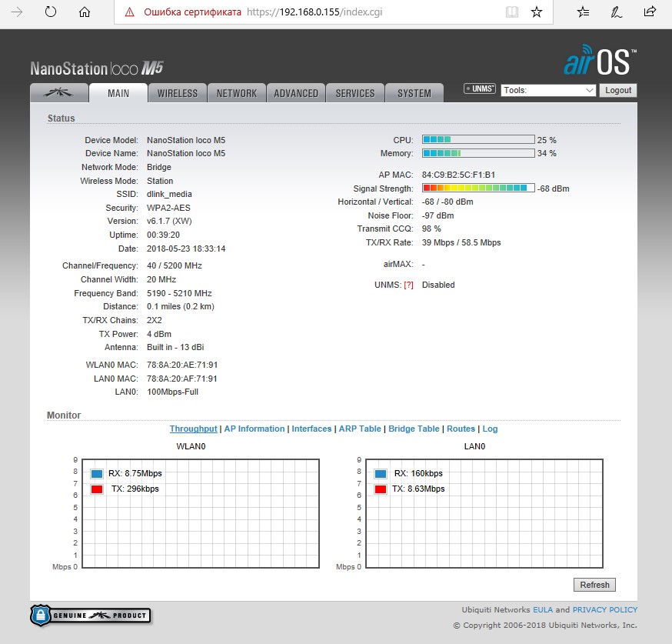This screenshot has height=644, width=672.
Task: Open the ADVANCED tab
Action: (296, 93)
